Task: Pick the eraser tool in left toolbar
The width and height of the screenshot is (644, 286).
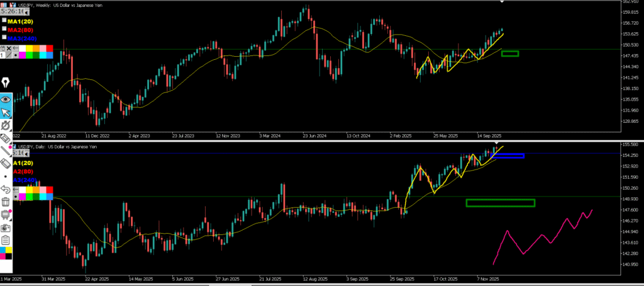Action: [6, 138]
